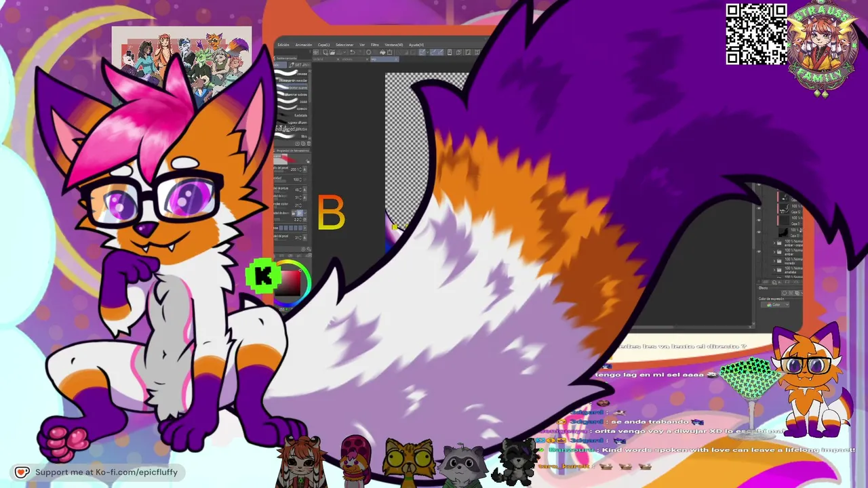Viewport: 868px width, 488px height.
Task: Open the dropdown arrow beside Snap to Ruler
Action: pyautogui.click(x=428, y=52)
